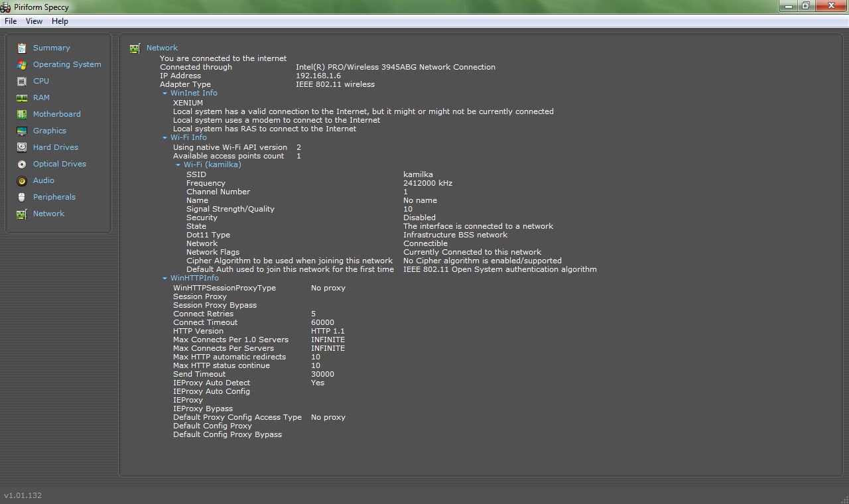Click the Optical Drives disc icon
The width and height of the screenshot is (849, 504).
point(22,164)
